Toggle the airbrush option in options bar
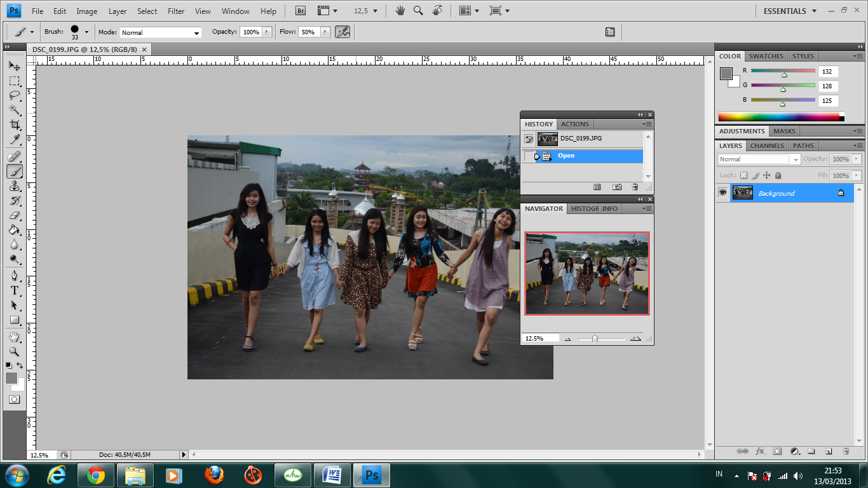Image resolution: width=868 pixels, height=488 pixels. tap(342, 32)
